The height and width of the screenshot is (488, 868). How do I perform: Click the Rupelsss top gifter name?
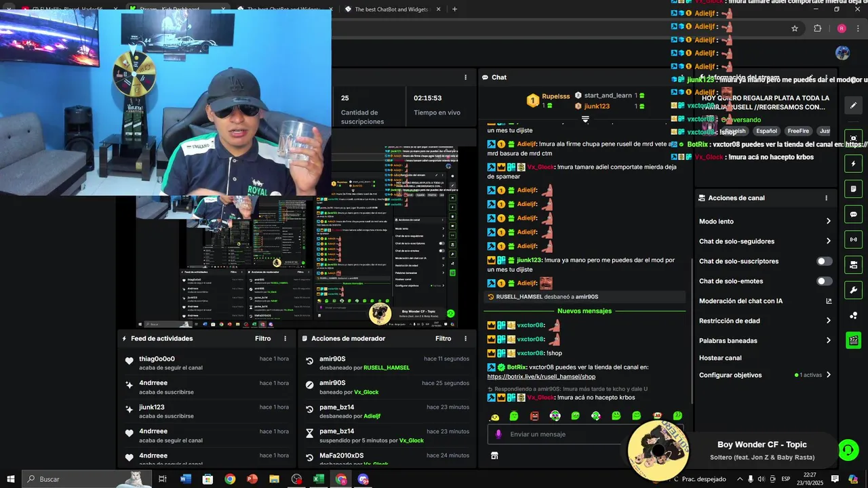556,96
